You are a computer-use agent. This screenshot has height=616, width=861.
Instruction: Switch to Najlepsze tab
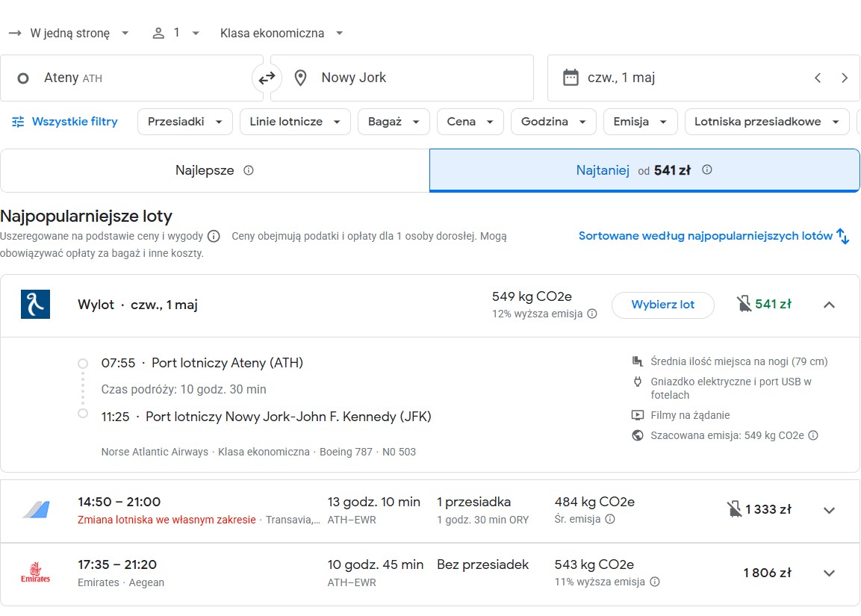click(215, 170)
